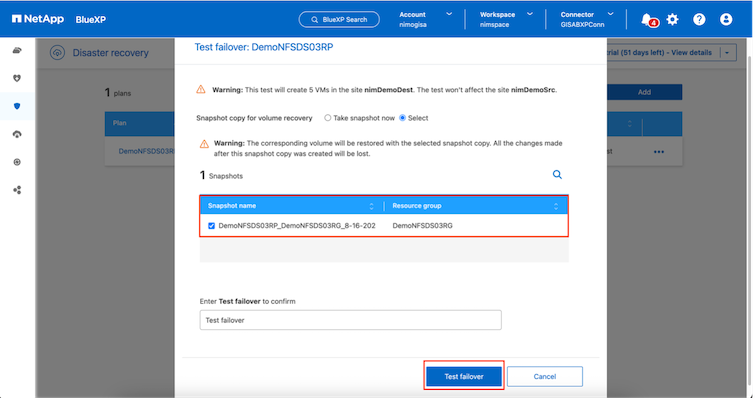Select the 'Take snapshot now' radio option
Image resolution: width=755 pixels, height=400 pixels.
tap(327, 118)
